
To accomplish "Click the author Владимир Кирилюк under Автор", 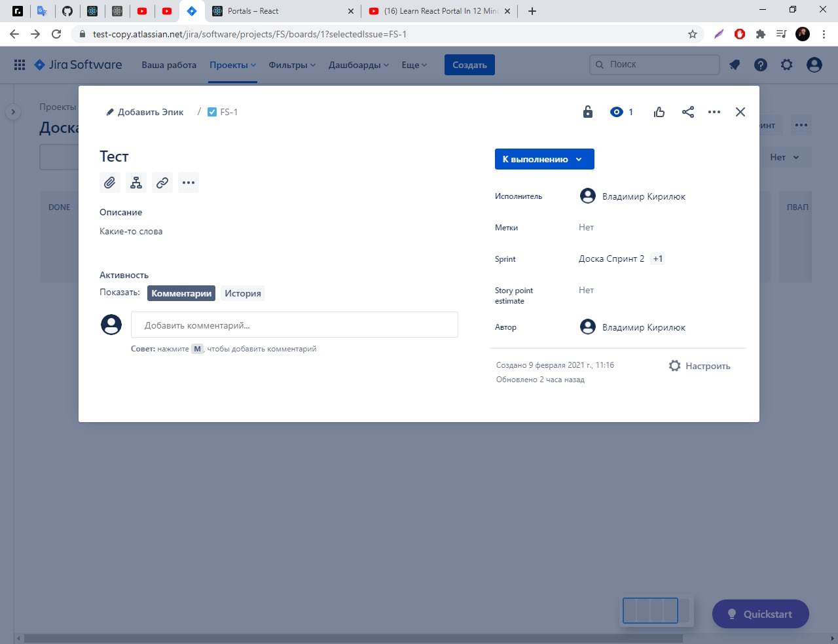I will [633, 327].
